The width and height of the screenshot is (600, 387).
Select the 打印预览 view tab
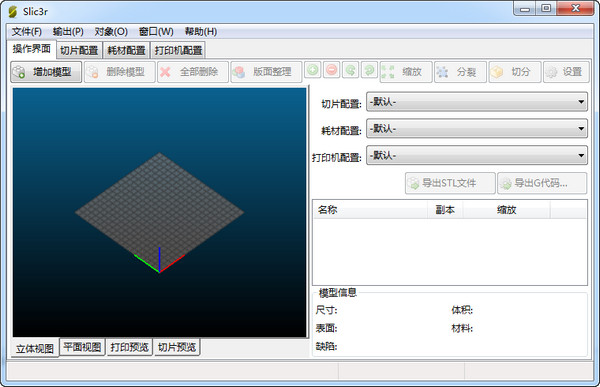coord(130,347)
